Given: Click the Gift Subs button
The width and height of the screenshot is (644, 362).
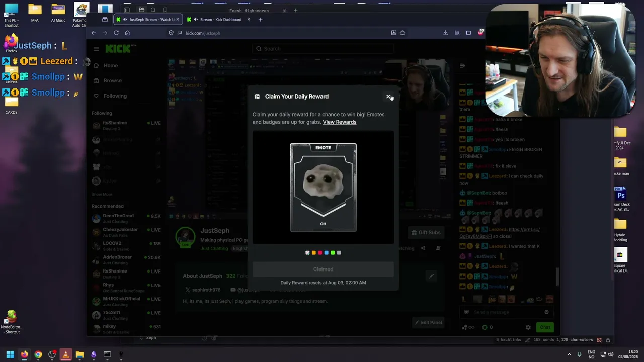Looking at the screenshot, I should click(x=426, y=232).
